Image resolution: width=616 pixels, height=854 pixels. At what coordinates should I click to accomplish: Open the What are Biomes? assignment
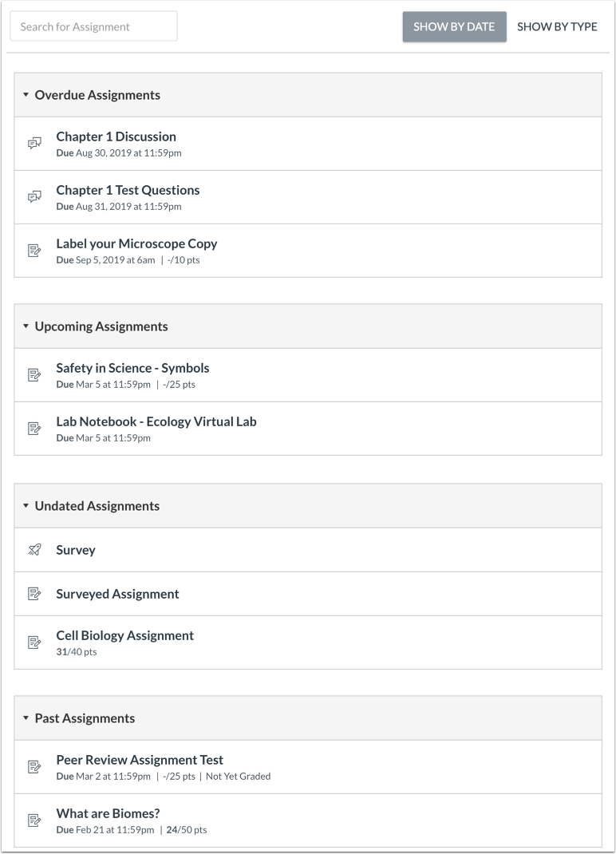pyautogui.click(x=108, y=814)
